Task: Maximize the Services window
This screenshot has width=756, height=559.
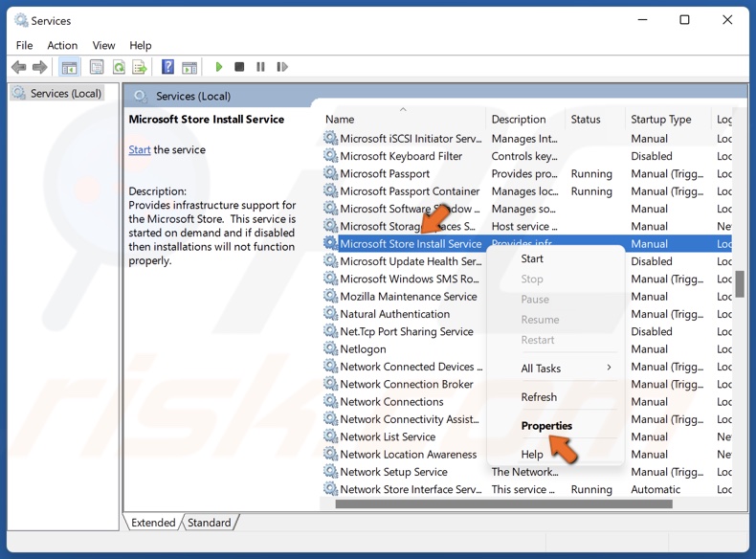Action: 684,20
